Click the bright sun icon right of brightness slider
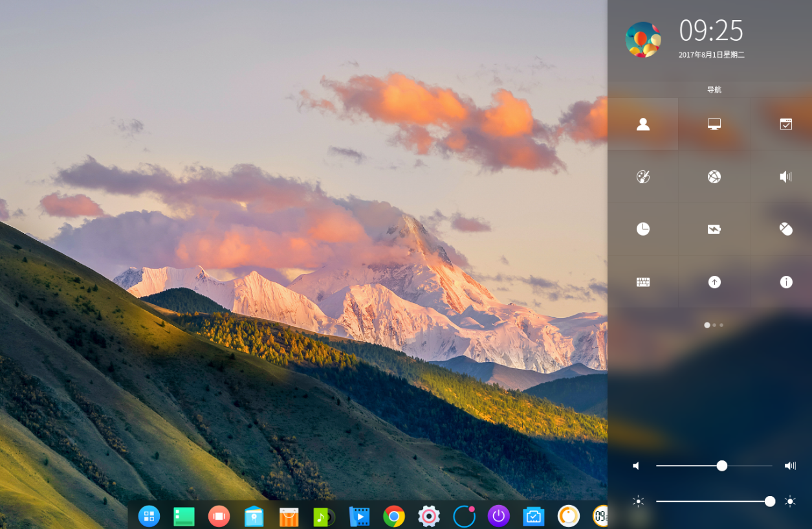The image size is (812, 529). click(790, 501)
